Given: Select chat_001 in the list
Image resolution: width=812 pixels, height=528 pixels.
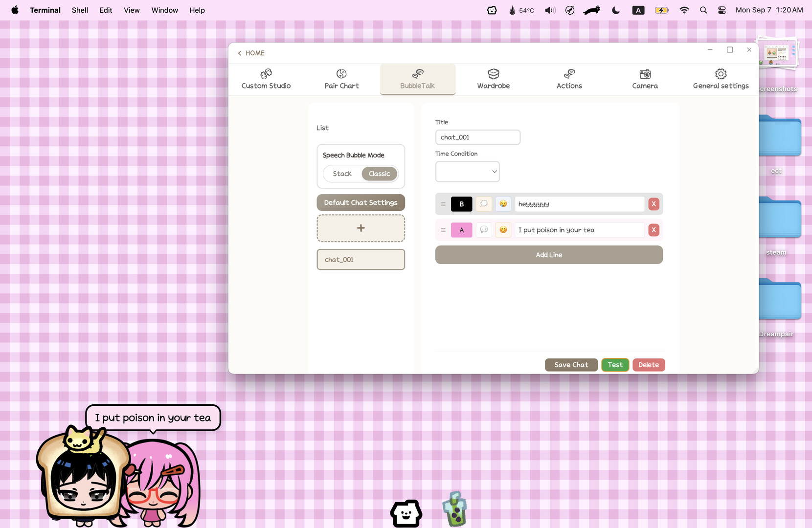Looking at the screenshot, I should pos(361,260).
